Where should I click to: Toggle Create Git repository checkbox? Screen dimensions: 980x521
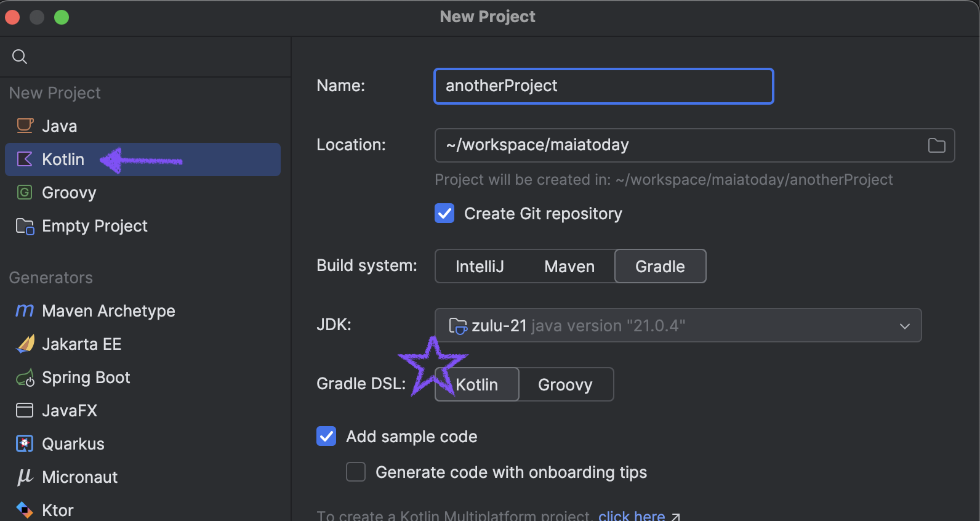tap(444, 214)
